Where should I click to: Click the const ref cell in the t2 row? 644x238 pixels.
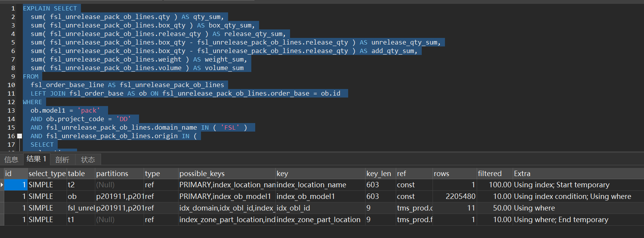[414, 185]
